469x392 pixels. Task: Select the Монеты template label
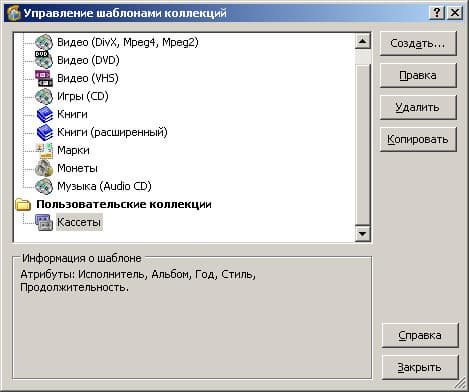click(x=77, y=168)
